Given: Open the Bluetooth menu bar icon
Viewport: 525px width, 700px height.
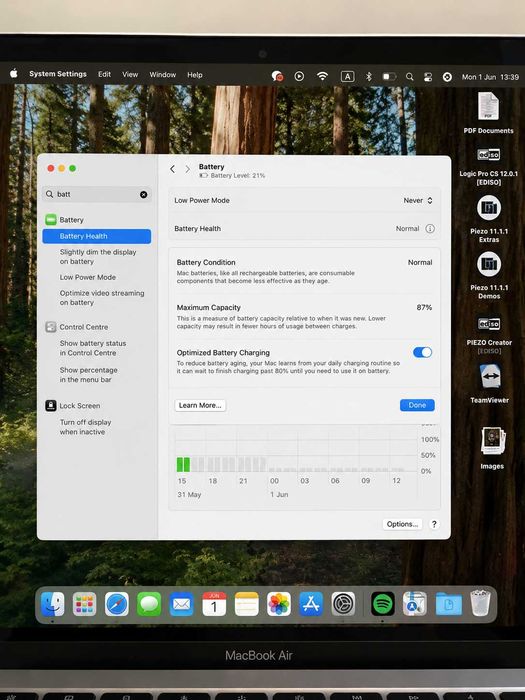Looking at the screenshot, I should coord(368,77).
